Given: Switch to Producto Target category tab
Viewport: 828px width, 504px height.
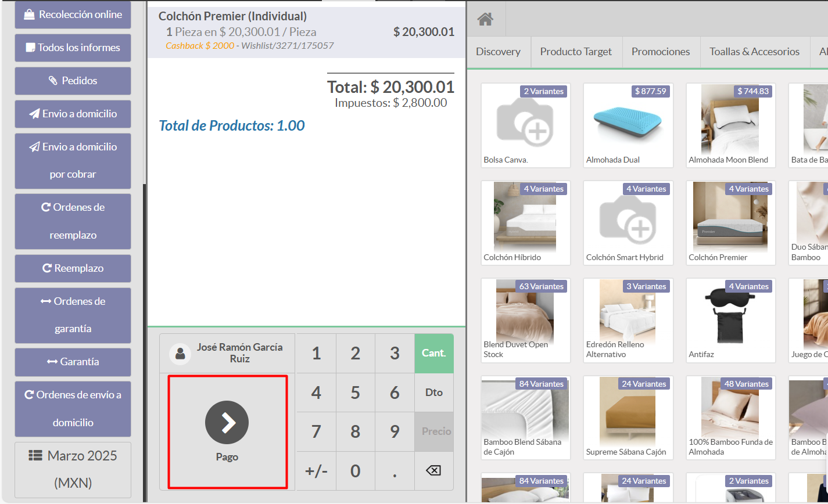Looking at the screenshot, I should 576,52.
